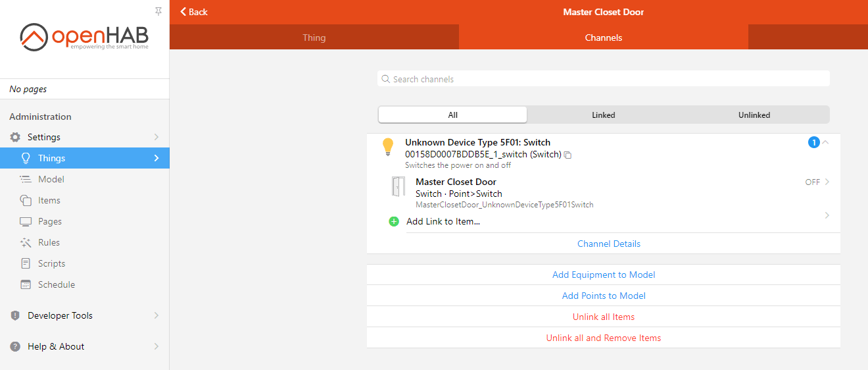Click the Search channels field

point(603,79)
